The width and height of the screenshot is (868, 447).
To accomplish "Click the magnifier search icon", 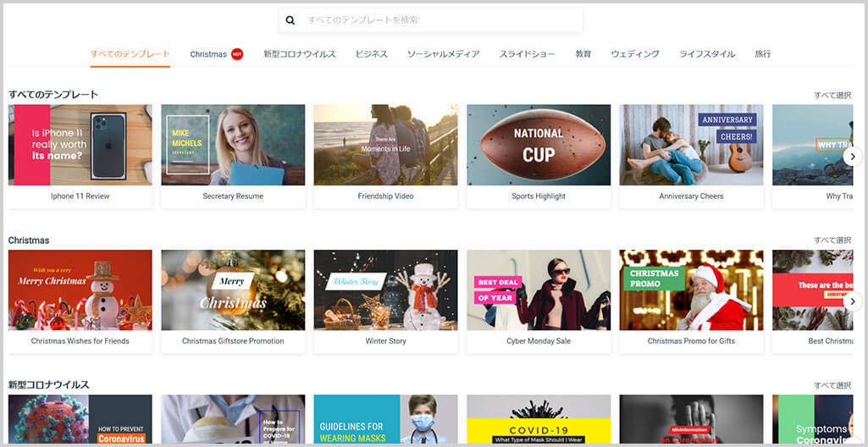I will [290, 20].
